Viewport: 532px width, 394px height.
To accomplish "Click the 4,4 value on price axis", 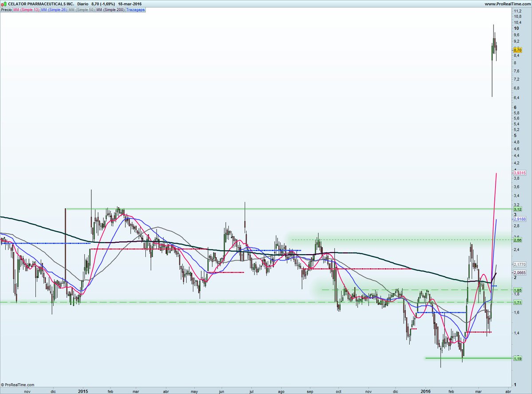I will point(516,156).
